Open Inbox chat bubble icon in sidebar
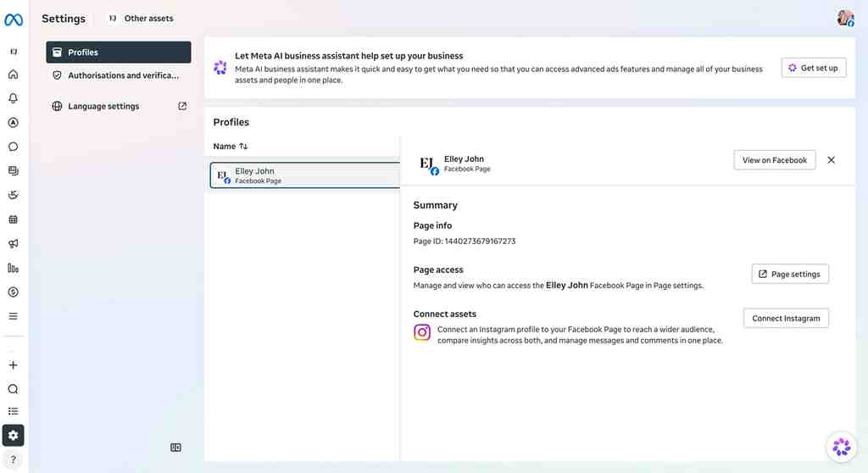 [14, 147]
